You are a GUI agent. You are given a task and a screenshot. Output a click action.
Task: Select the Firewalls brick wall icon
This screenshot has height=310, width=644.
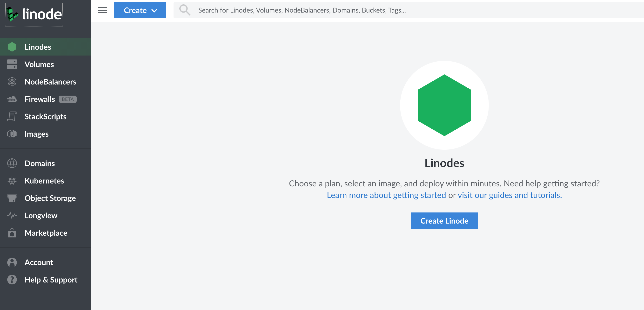point(12,99)
